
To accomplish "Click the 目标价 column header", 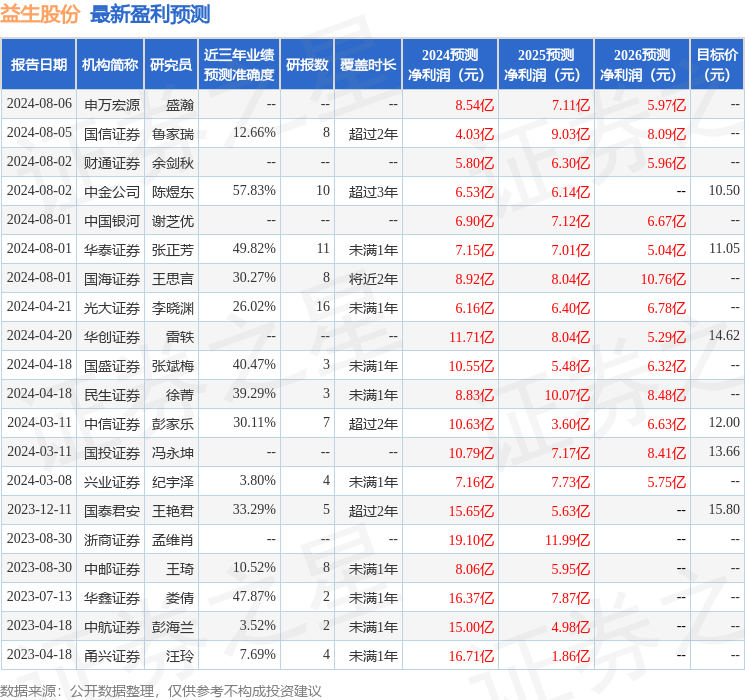I will point(717,65).
